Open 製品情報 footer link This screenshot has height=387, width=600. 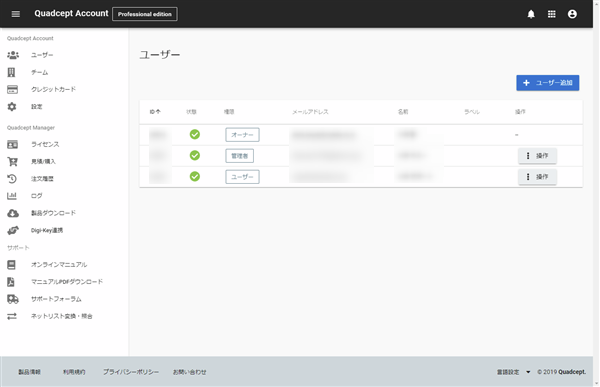coord(29,372)
